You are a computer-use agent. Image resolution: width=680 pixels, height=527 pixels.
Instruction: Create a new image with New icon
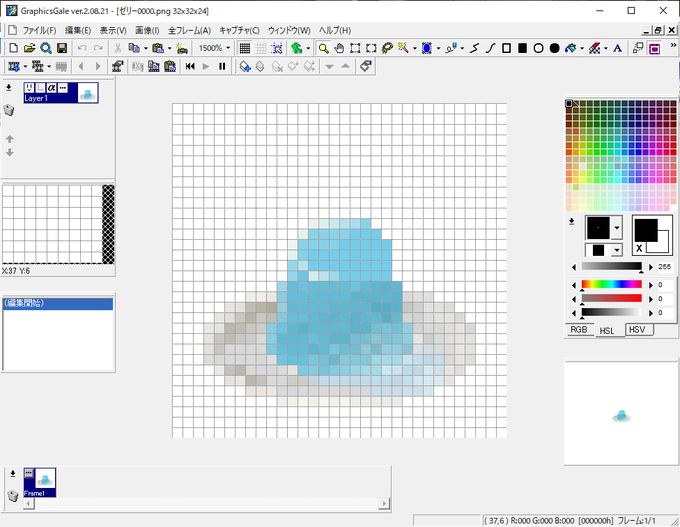click(x=13, y=48)
